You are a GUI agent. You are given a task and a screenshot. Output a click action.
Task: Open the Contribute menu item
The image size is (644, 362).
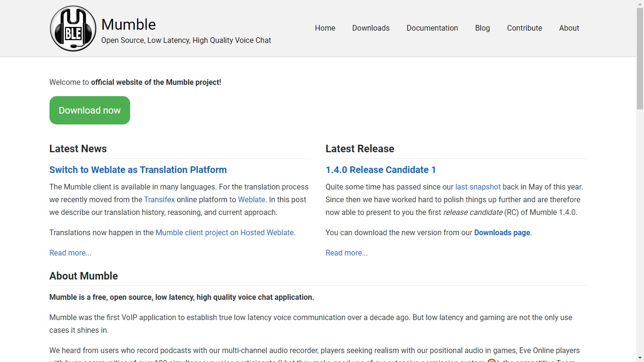click(524, 28)
